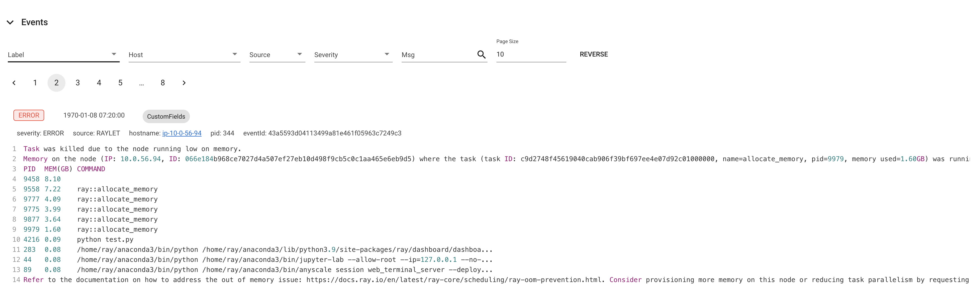Viewport: 980px width, 291px height.
Task: Jump to last page 8
Action: click(162, 83)
